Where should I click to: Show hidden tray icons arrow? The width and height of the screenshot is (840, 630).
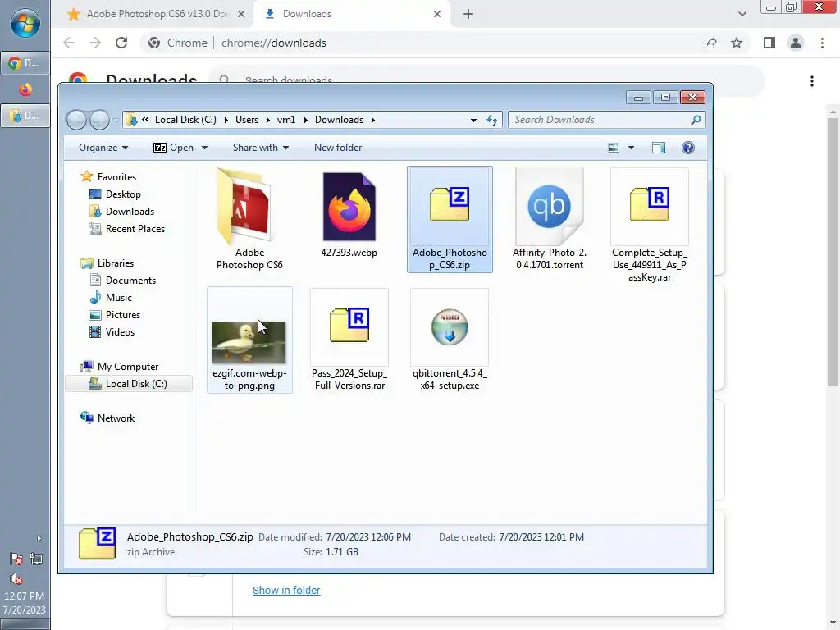coord(39,538)
